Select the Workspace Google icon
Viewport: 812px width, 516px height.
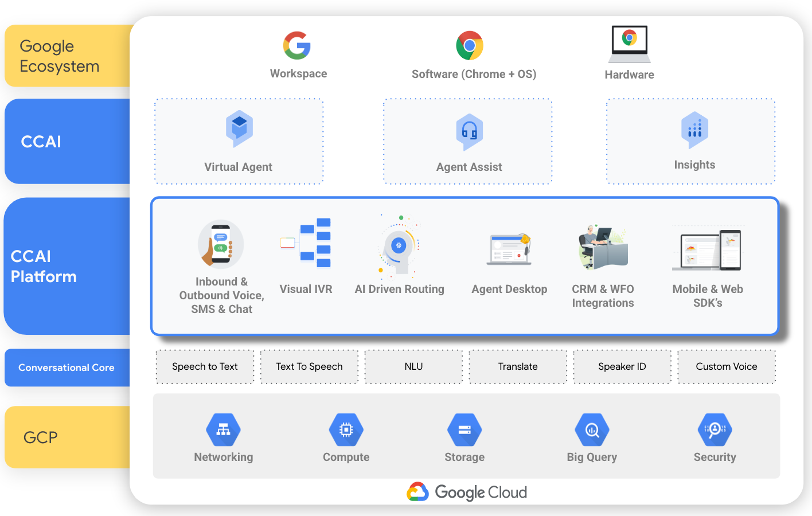pos(296,45)
